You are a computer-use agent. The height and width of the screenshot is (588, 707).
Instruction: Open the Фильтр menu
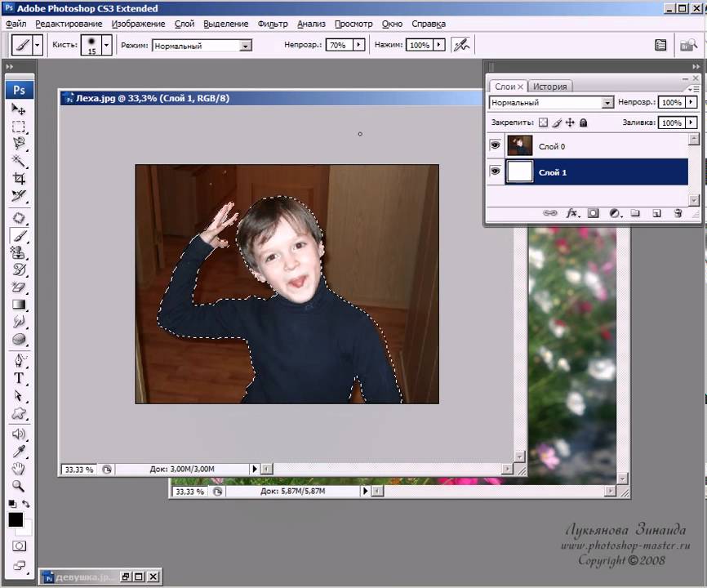[273, 24]
